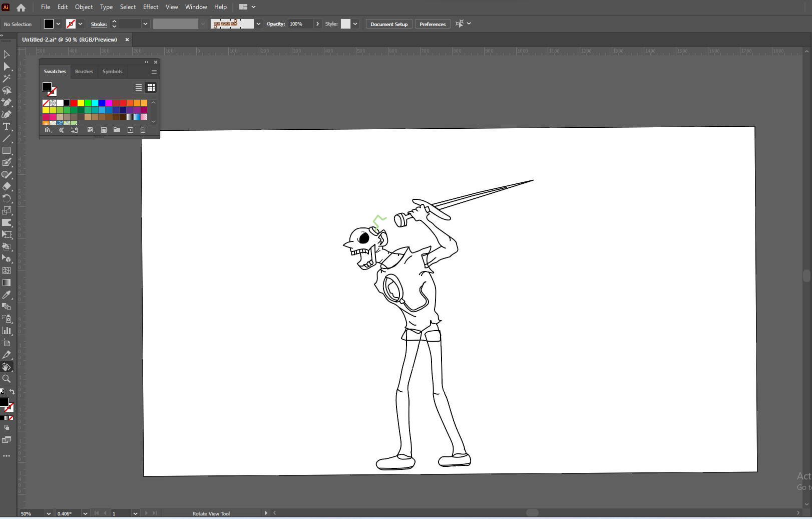This screenshot has width=812, height=519.
Task: Select the Pen tool
Action: click(7, 102)
